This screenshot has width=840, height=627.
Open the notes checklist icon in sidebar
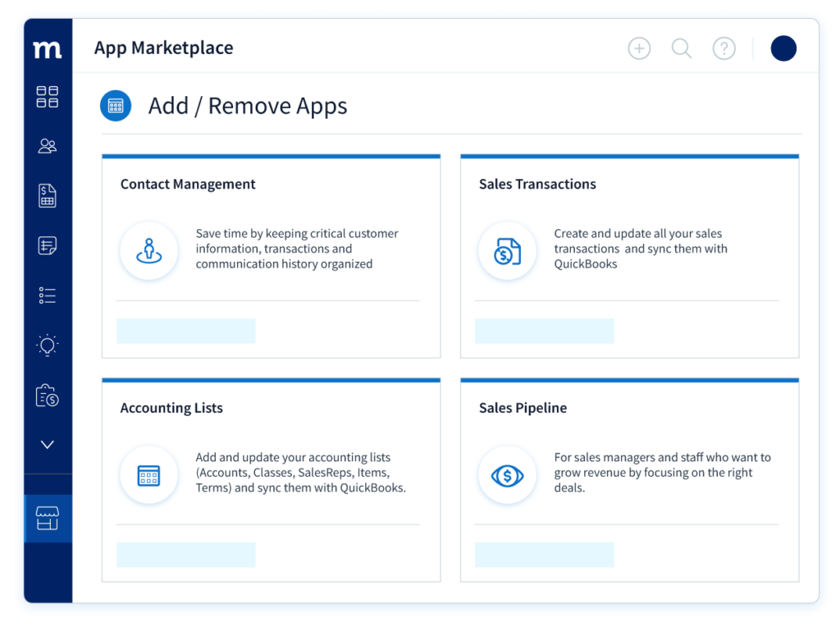[x=48, y=245]
